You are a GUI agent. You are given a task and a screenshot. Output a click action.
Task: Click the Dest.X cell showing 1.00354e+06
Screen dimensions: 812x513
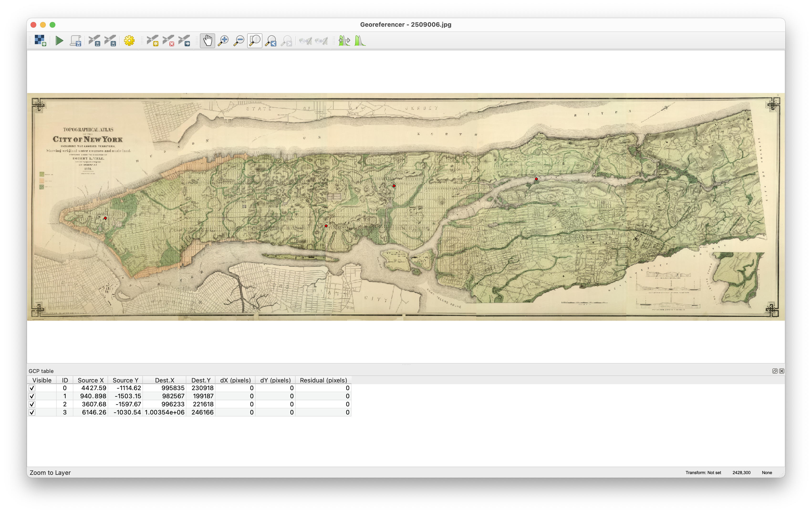[x=165, y=413]
